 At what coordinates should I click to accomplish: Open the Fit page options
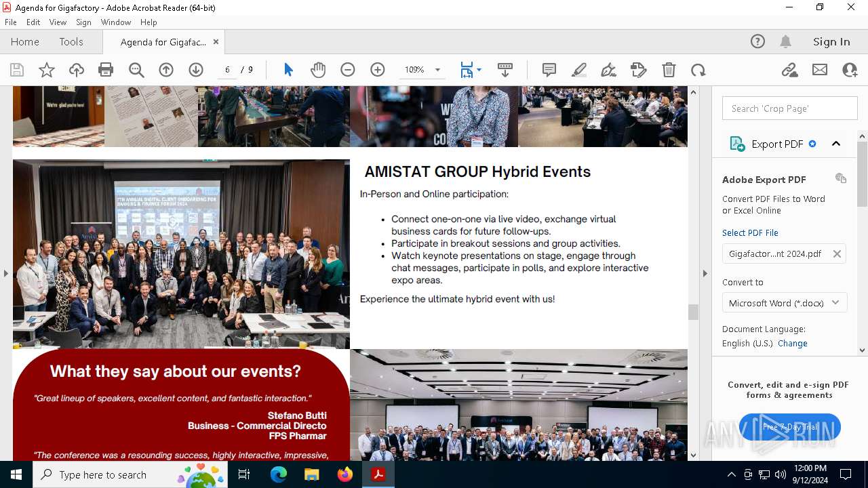(x=471, y=70)
